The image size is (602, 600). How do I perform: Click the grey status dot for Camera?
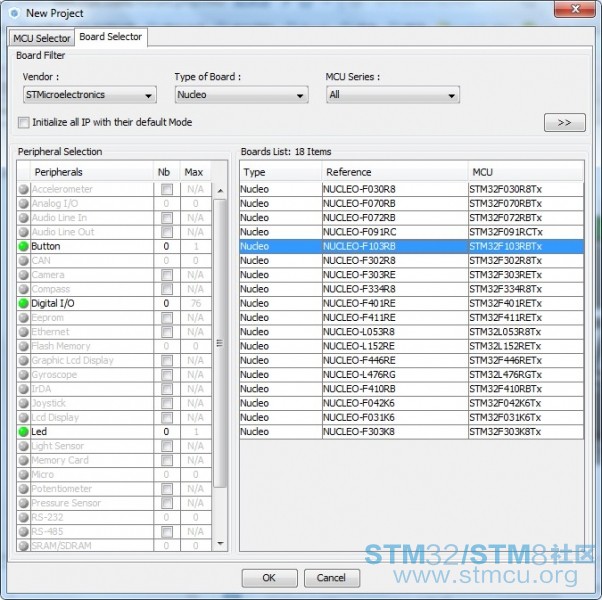pyautogui.click(x=23, y=275)
